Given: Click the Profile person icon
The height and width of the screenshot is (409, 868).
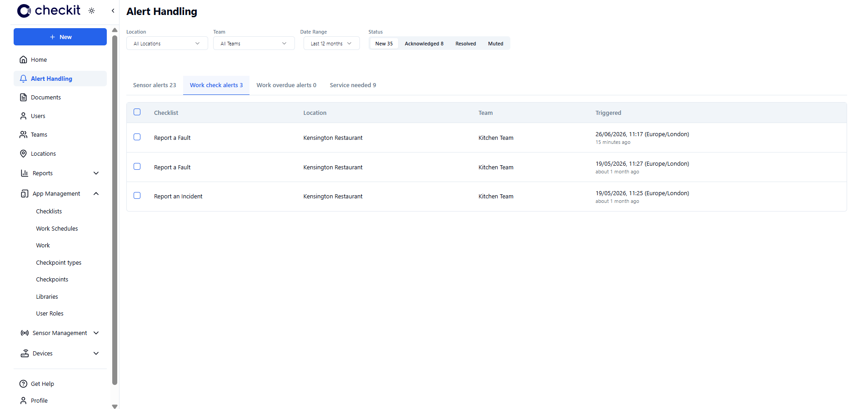Looking at the screenshot, I should [23, 400].
